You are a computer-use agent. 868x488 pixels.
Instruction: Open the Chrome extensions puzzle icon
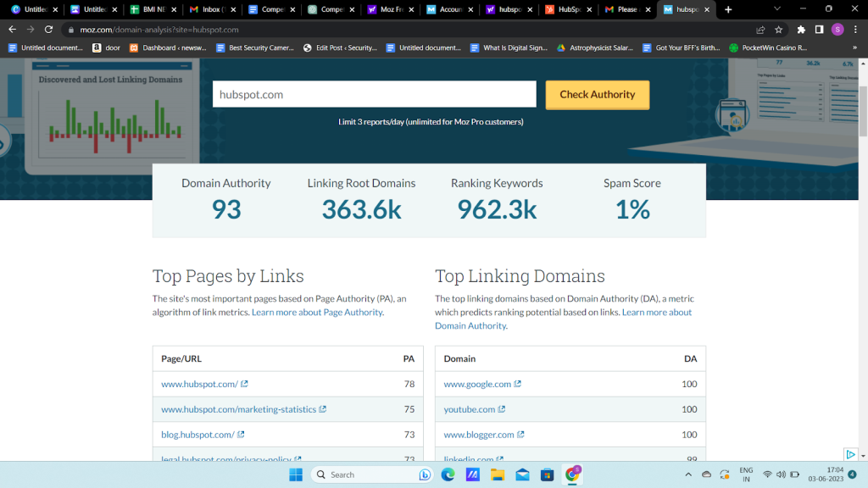(801, 30)
